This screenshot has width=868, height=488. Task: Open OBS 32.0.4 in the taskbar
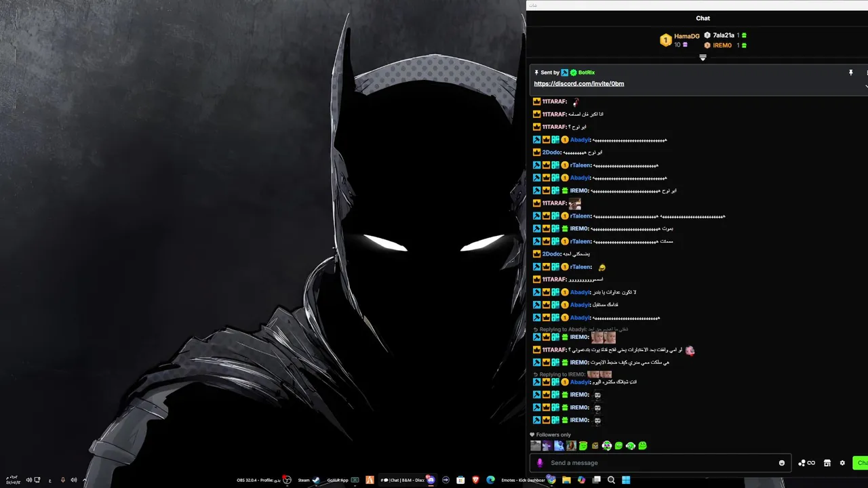pyautogui.click(x=264, y=480)
